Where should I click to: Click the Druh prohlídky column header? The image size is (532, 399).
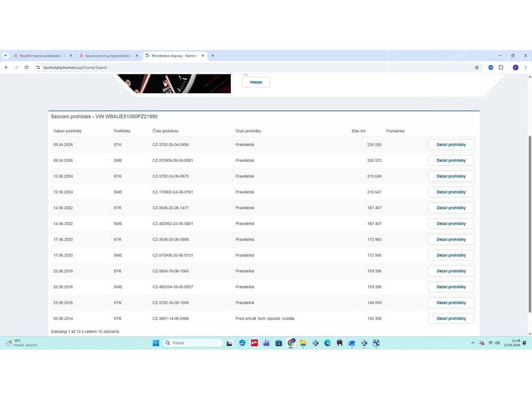pos(248,131)
